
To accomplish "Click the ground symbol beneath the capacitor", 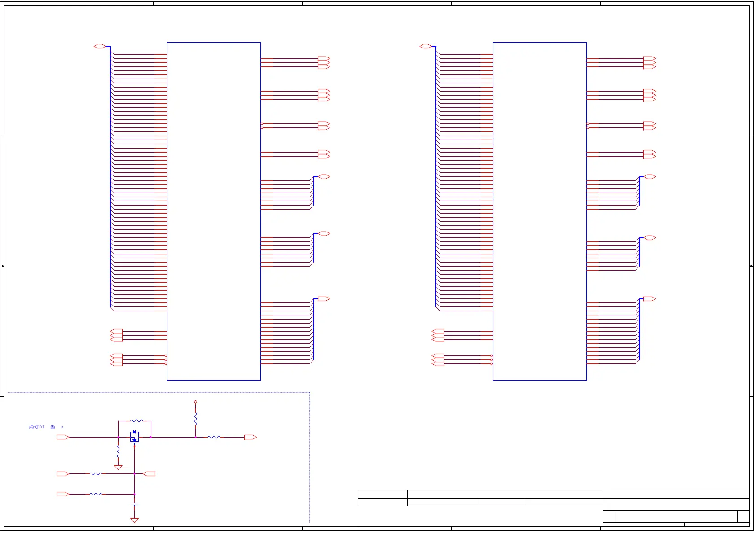I will point(134,520).
